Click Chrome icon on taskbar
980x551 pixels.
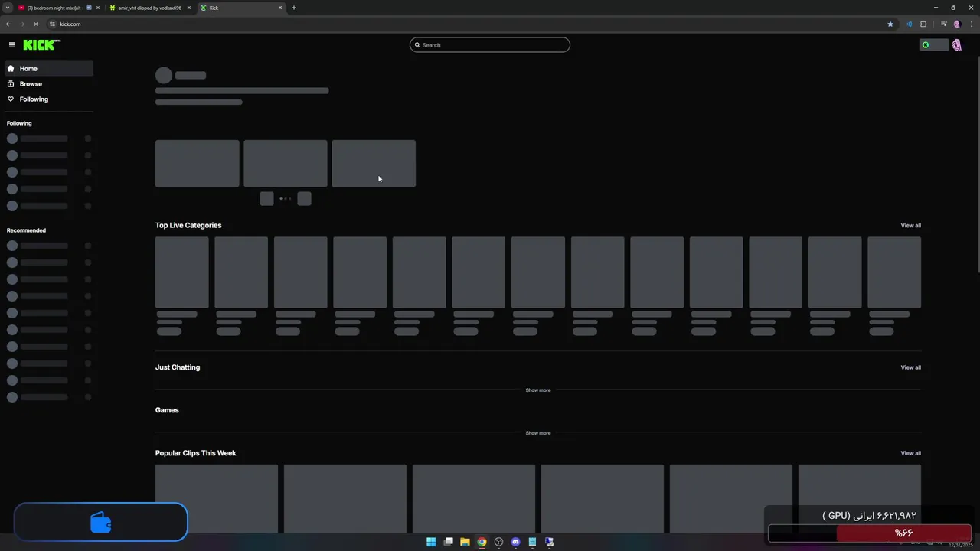click(x=482, y=542)
